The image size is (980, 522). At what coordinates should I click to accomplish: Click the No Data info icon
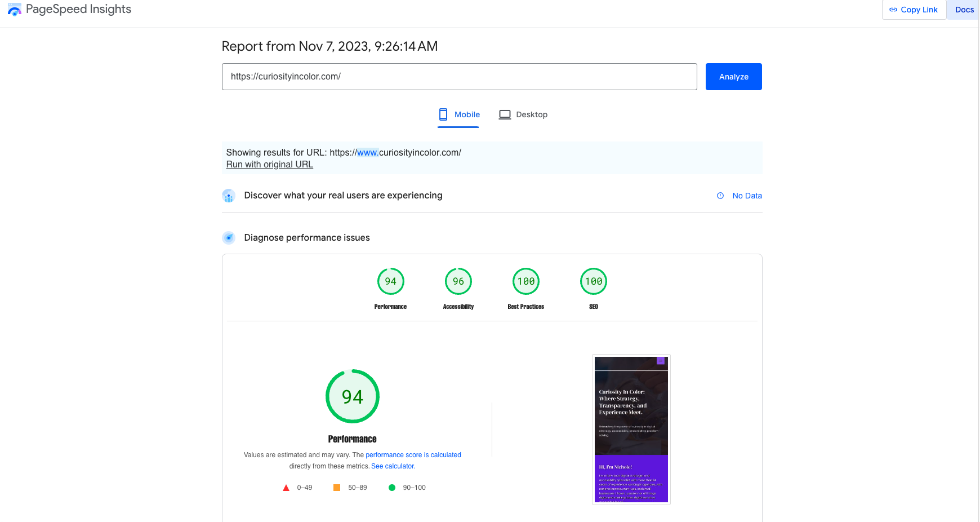point(720,196)
